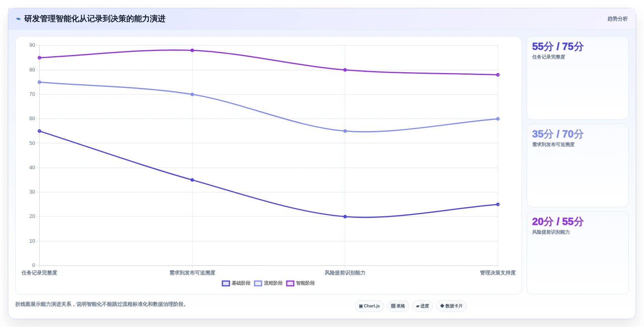Open the 35分 / 70分 需求到发布可追溯度 card
The width and height of the screenshot is (644, 327).
coord(578,166)
